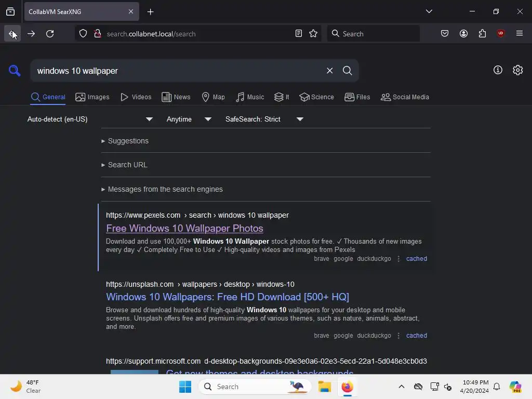Image resolution: width=532 pixels, height=399 pixels.
Task: Click the Firefox taskbar icon
Action: (347, 387)
